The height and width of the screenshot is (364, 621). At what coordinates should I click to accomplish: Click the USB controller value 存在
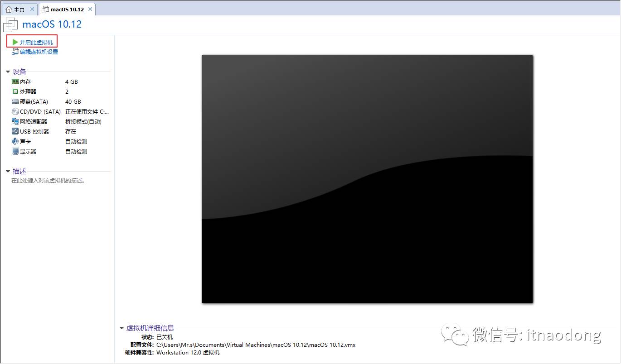pos(71,132)
